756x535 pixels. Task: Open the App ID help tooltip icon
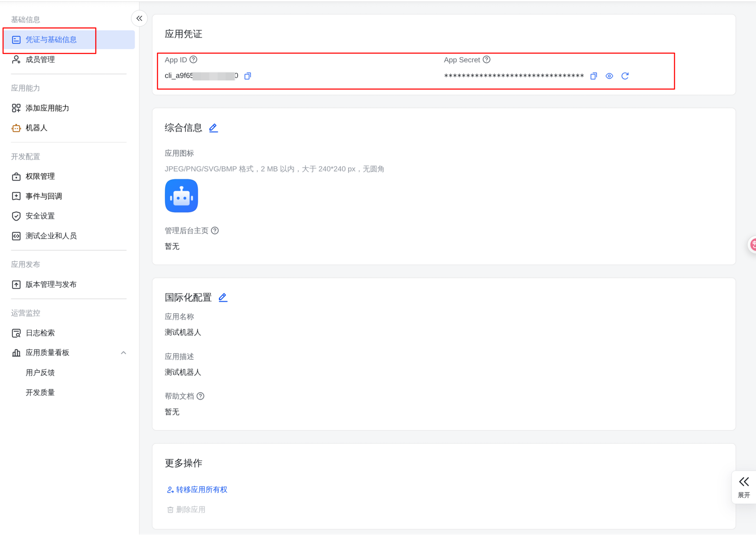coord(194,60)
